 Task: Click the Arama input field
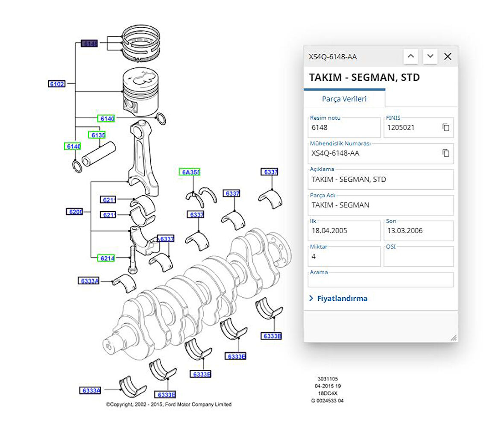(x=380, y=280)
